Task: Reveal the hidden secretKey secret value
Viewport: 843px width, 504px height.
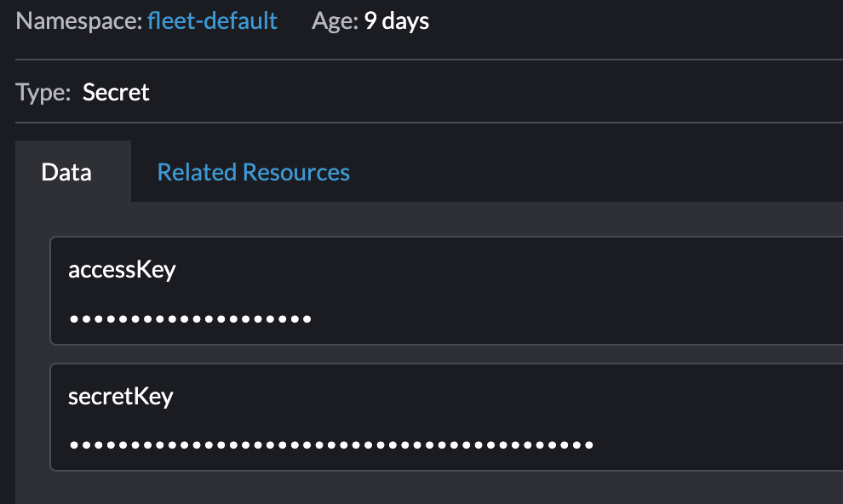Action: point(330,444)
